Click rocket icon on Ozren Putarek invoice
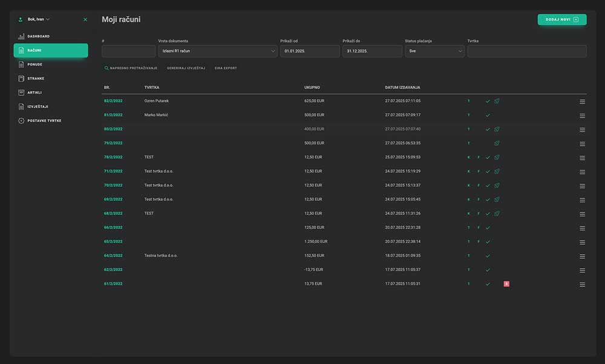Screen dimensions: 605x364 point(497,101)
